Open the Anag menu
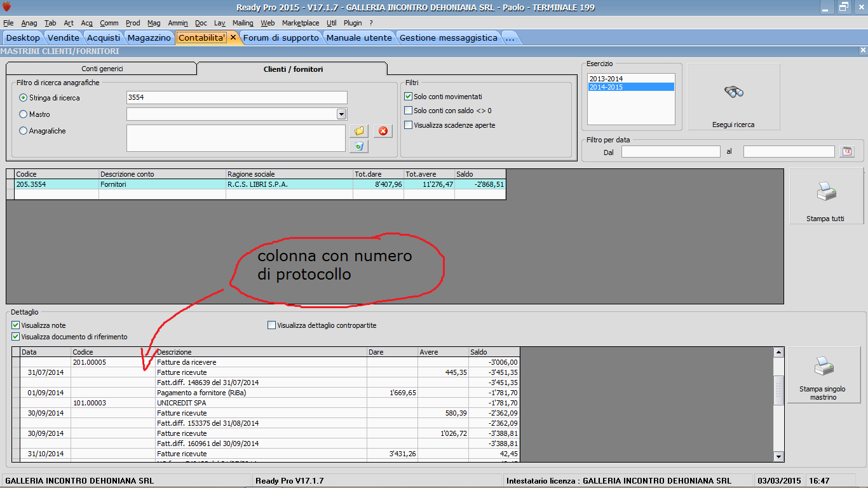The width and height of the screenshot is (868, 488). coord(29,23)
